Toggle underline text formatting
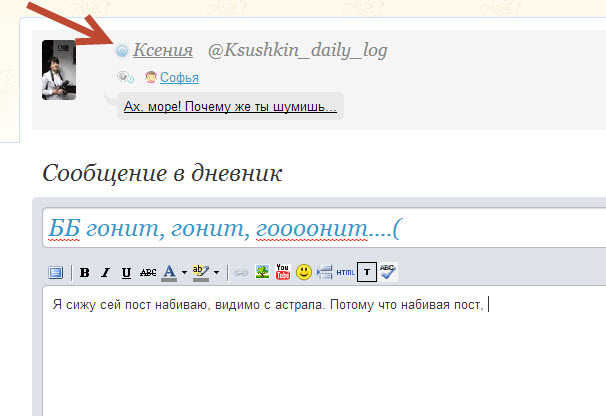Viewport: 606px width, 416px height. pyautogui.click(x=126, y=272)
